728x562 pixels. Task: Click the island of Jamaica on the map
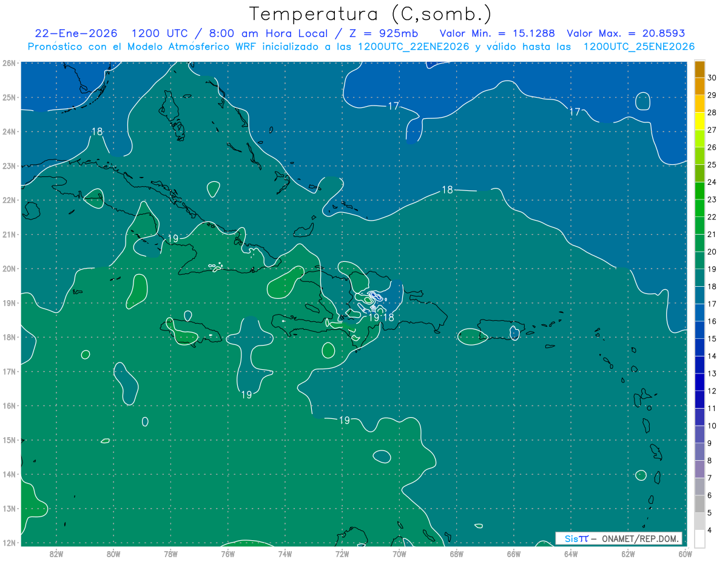point(188,332)
